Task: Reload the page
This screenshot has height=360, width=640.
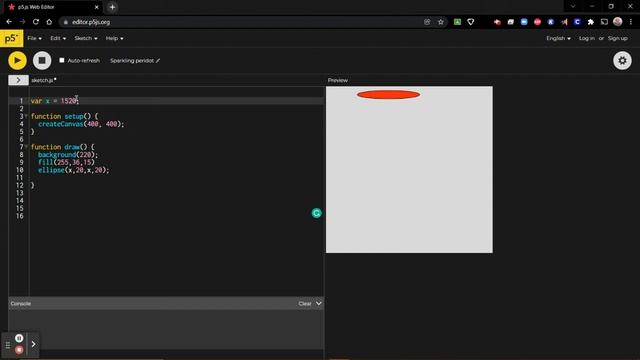Action: [36, 22]
